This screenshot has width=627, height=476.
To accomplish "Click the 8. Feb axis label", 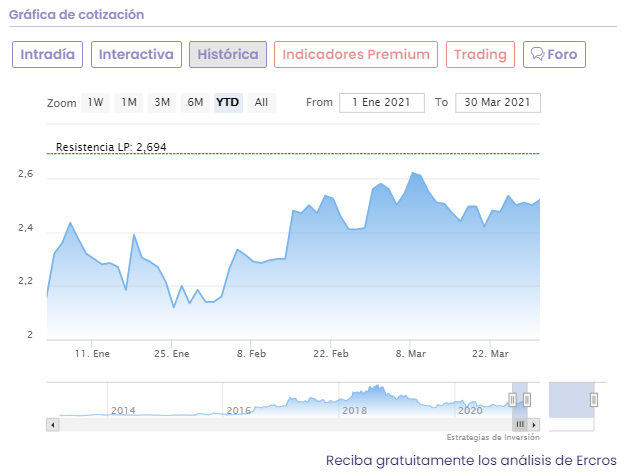I will pyautogui.click(x=251, y=354).
